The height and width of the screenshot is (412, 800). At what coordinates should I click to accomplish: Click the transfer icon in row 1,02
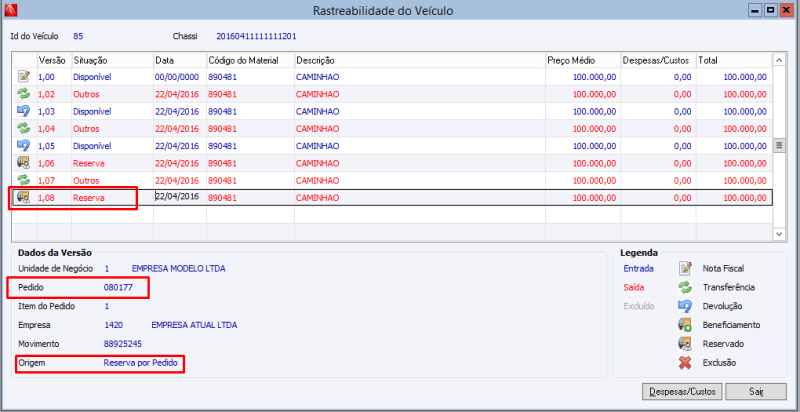pyautogui.click(x=24, y=94)
